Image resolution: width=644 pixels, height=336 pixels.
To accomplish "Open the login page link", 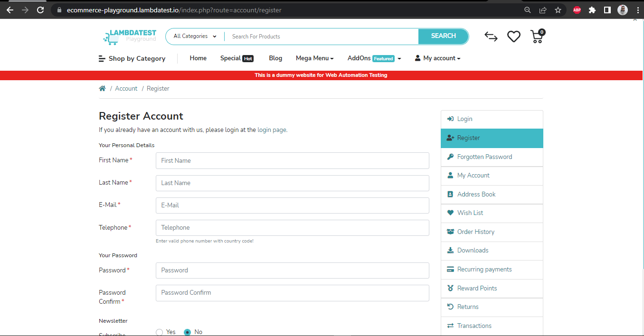I will 271,130.
